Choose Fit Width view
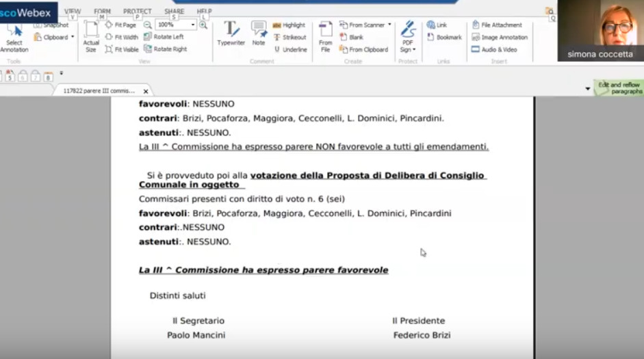The height and width of the screenshot is (359, 644). [121, 37]
